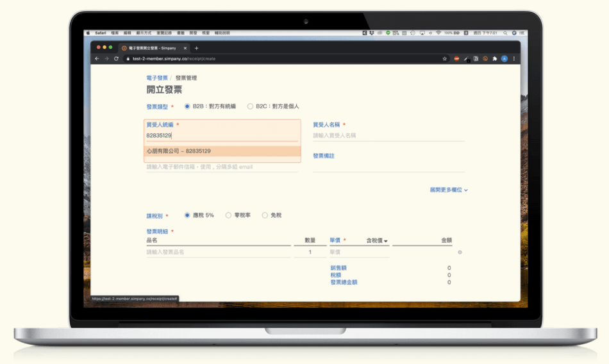
Task: Remove the invoice item row icon
Action: [x=460, y=252]
